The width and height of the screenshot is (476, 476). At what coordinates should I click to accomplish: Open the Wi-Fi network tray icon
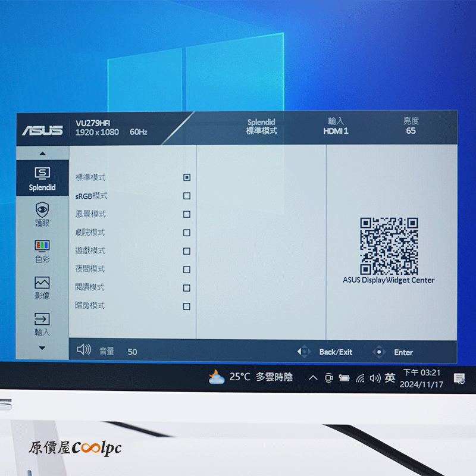tap(360, 378)
